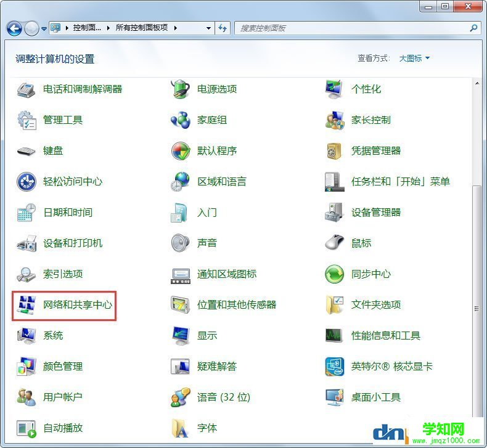Viewport: 487px width, 448px height.
Task: Open the 索引选项 magnifier icon
Action: [x=26, y=274]
